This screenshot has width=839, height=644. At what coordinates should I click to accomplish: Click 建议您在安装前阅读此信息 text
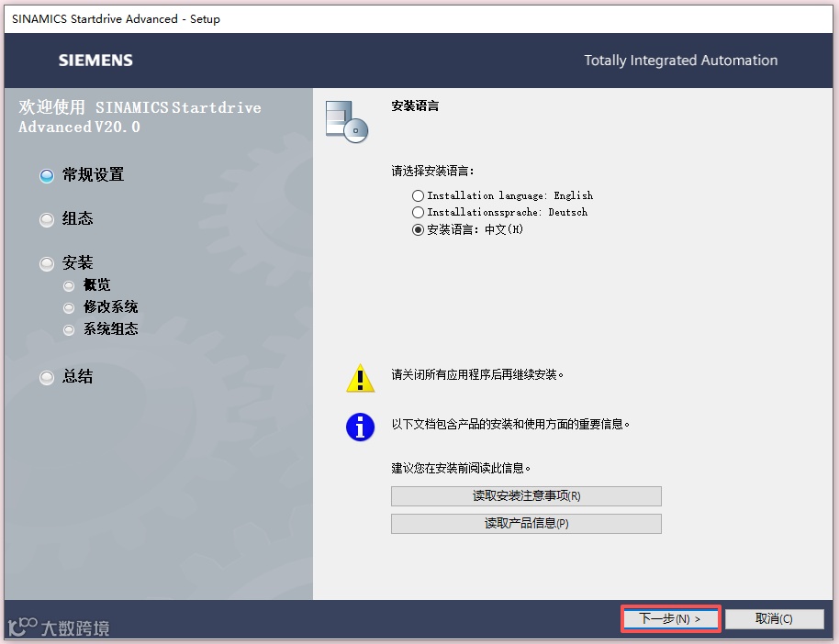coord(461,469)
